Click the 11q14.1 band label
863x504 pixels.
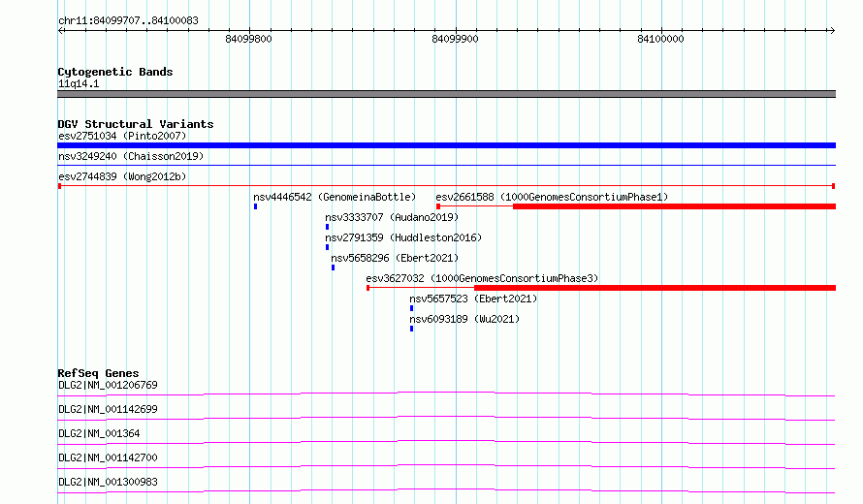[x=79, y=83]
